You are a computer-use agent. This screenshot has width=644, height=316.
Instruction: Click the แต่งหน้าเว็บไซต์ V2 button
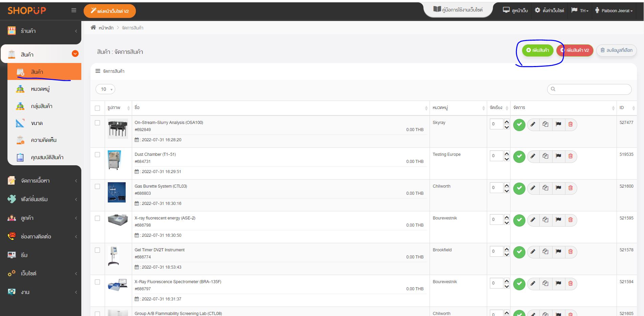tap(110, 11)
